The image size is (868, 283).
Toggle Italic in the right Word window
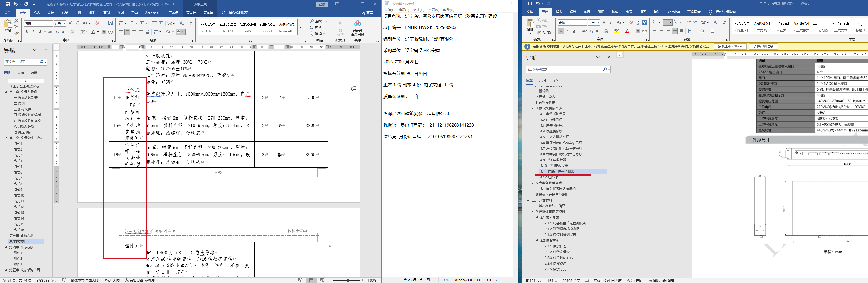tap(567, 31)
